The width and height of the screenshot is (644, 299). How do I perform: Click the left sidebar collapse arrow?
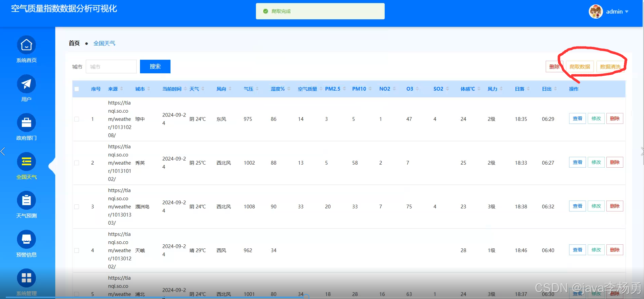[3, 151]
